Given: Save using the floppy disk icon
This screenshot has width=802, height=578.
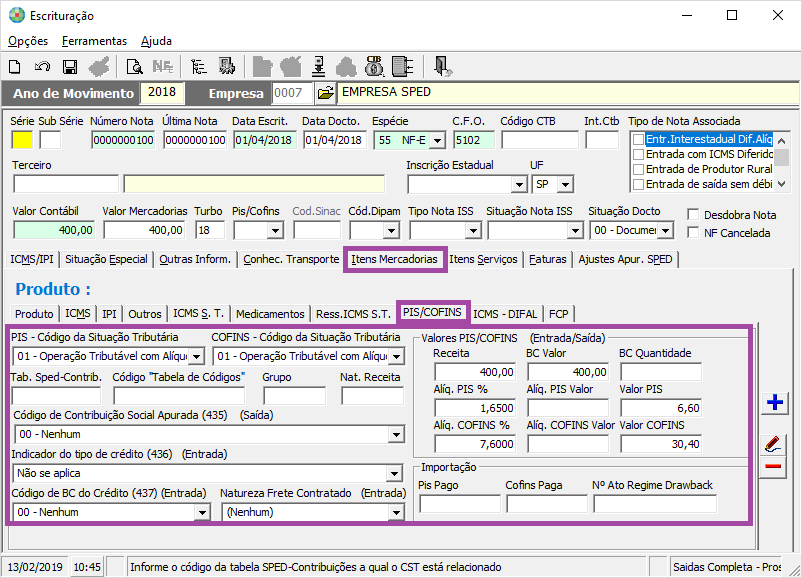Looking at the screenshot, I should (70, 67).
